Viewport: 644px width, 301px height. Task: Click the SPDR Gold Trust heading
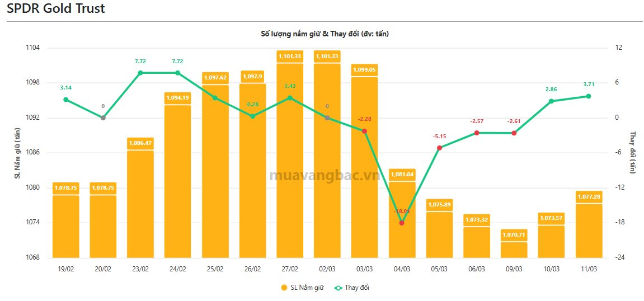click(x=56, y=9)
